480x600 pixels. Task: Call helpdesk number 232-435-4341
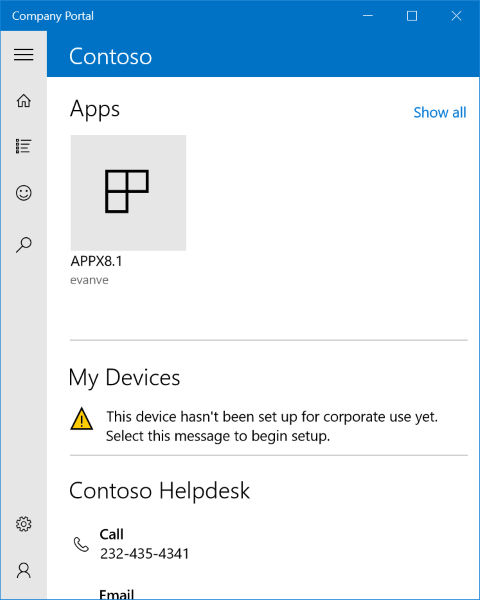click(x=145, y=554)
